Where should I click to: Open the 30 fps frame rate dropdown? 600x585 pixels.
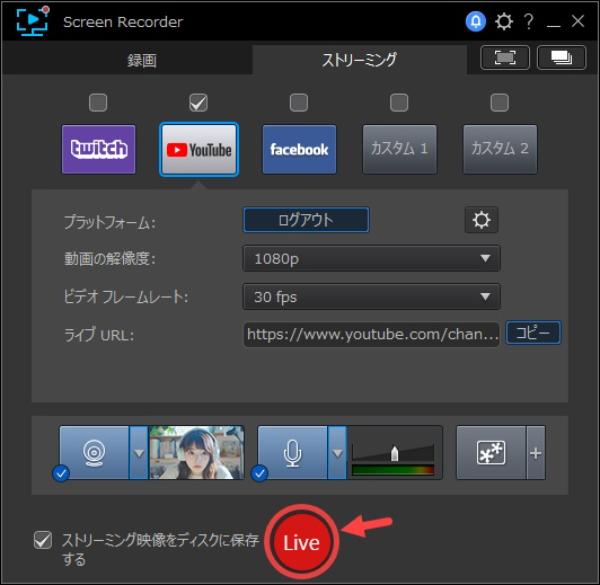coord(372,297)
